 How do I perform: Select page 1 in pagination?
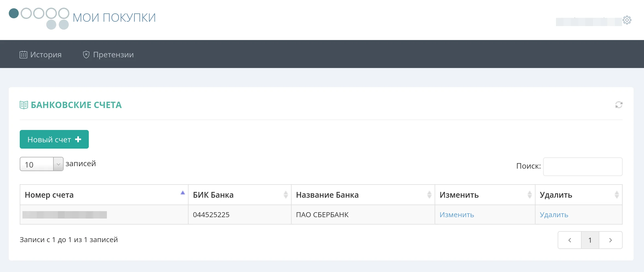coord(590,240)
